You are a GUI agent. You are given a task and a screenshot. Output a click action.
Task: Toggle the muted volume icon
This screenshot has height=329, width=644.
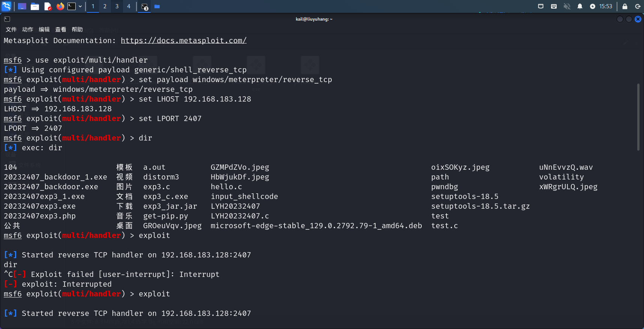point(567,6)
